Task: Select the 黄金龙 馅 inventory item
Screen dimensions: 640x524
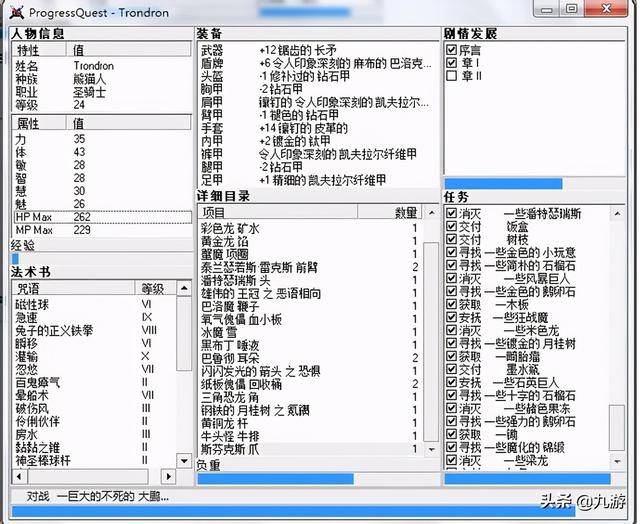Action: (311, 241)
